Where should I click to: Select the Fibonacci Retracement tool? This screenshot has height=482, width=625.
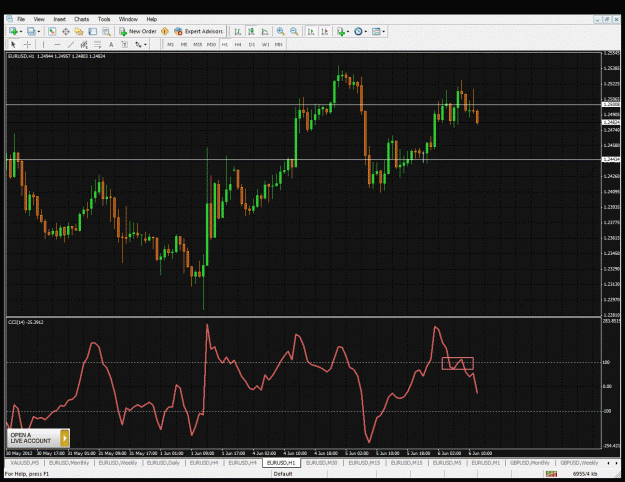[x=98, y=44]
